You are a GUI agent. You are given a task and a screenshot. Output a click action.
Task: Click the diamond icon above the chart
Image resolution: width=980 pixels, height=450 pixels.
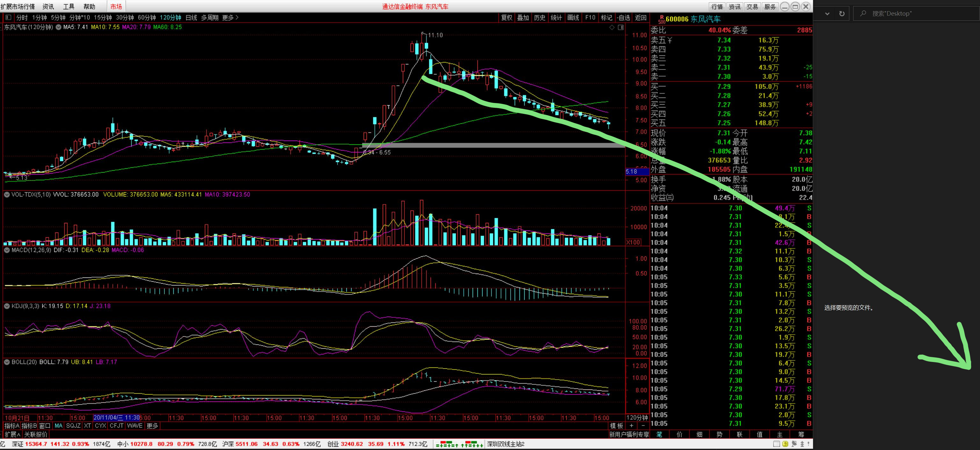(x=612, y=27)
